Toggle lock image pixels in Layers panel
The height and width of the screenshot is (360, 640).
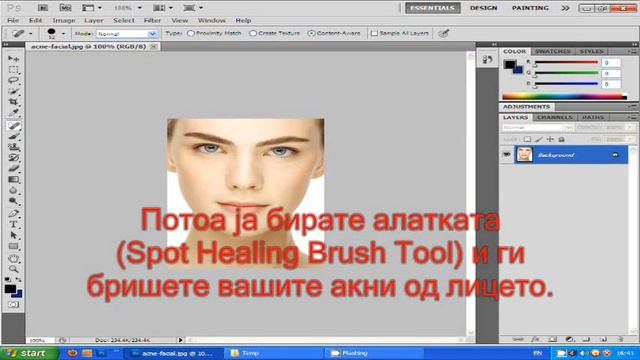coord(539,139)
